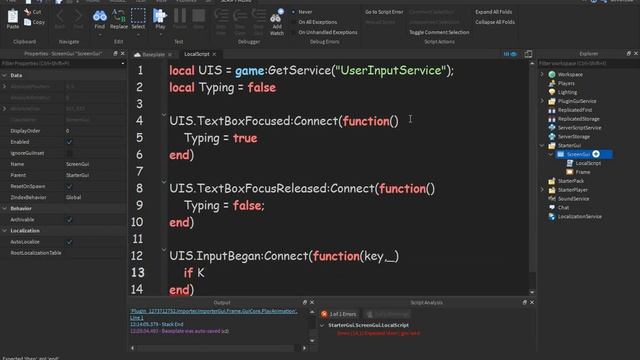Click the LocalScript icon in Explorer

pyautogui.click(x=570, y=163)
